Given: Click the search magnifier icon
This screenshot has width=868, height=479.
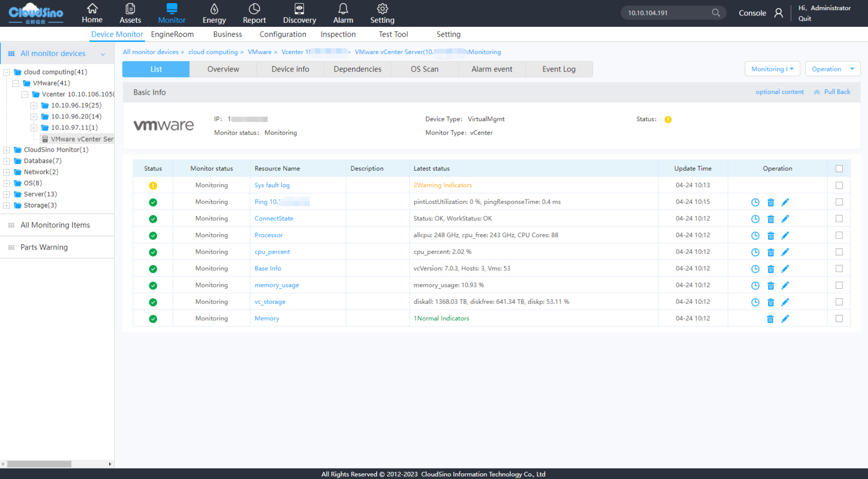Looking at the screenshot, I should [x=716, y=13].
